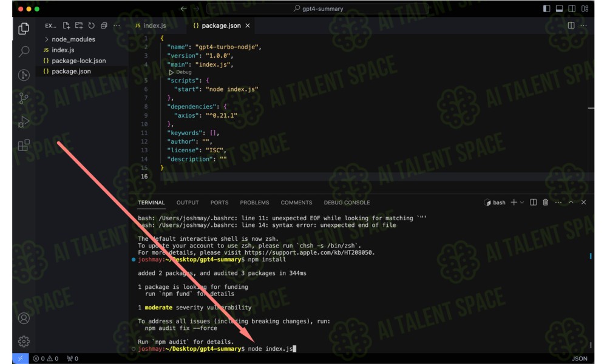Open the Explorer view in activity bar
Screen dimensions: 607x364
24,29
